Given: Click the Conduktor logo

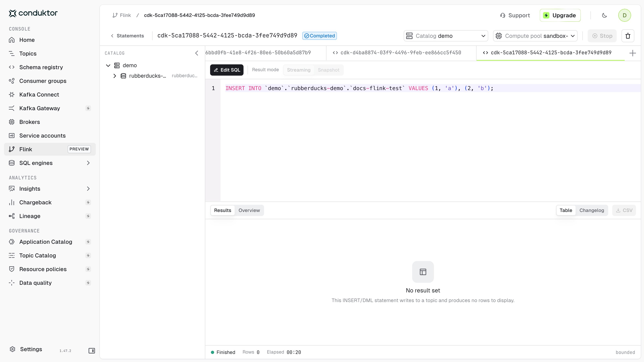Looking at the screenshot, I should click(33, 13).
